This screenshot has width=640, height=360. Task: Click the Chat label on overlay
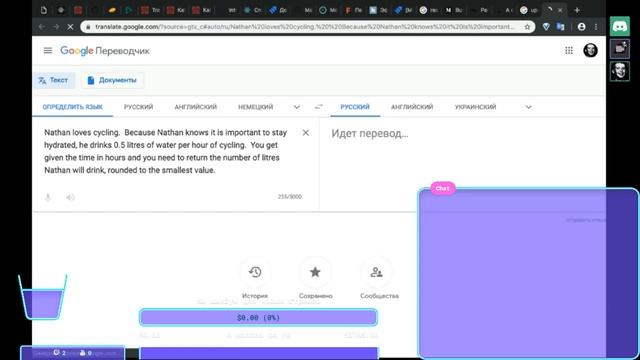(x=442, y=188)
